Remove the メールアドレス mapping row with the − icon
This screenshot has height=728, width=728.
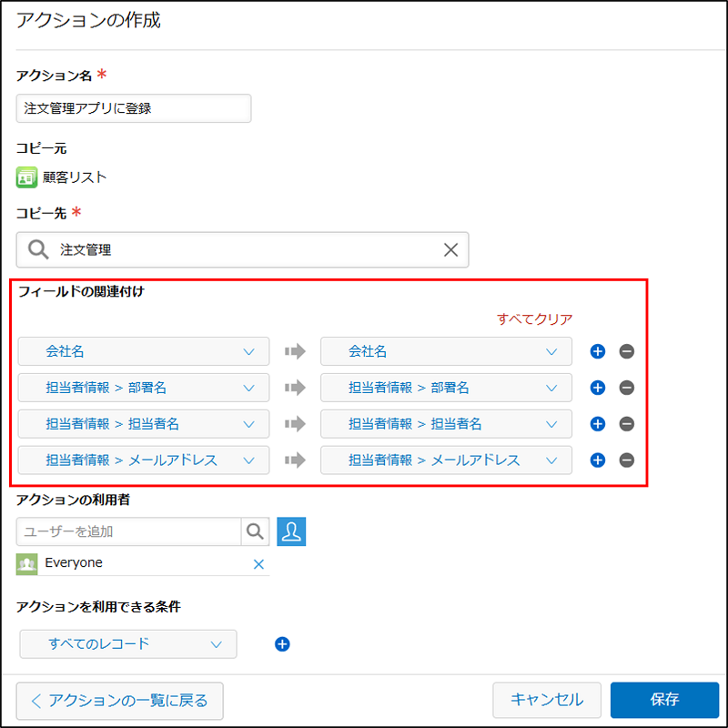[x=626, y=460]
